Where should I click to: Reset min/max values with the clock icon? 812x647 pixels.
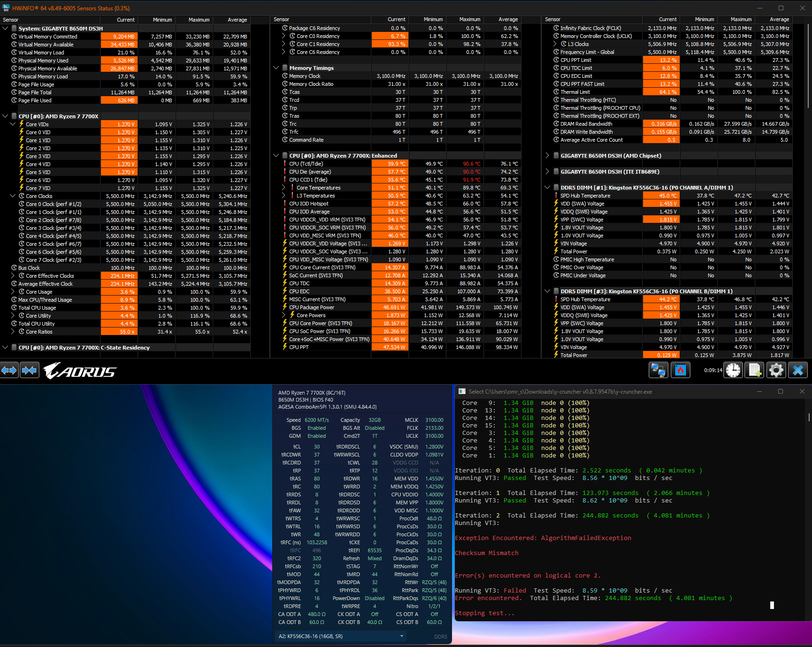[x=733, y=371]
